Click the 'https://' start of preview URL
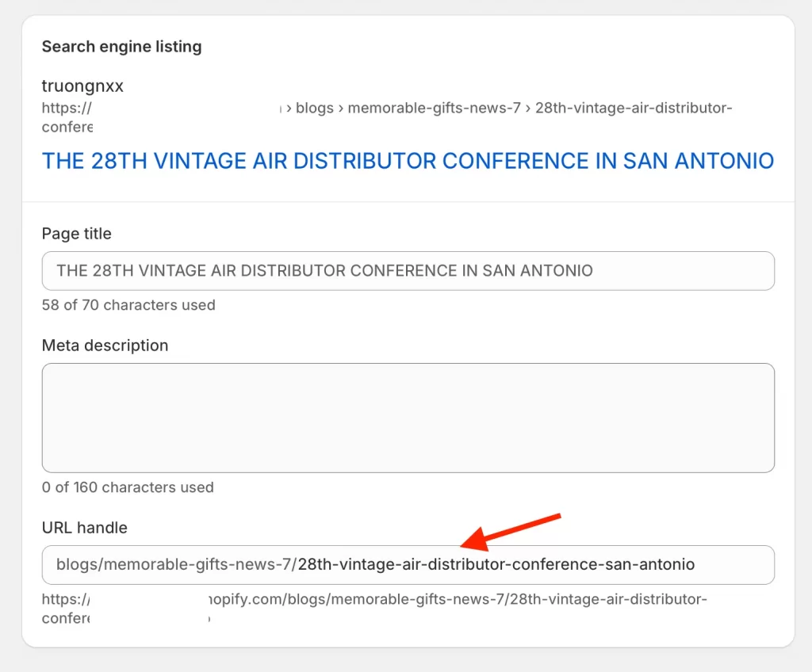The image size is (812, 672). (67, 108)
